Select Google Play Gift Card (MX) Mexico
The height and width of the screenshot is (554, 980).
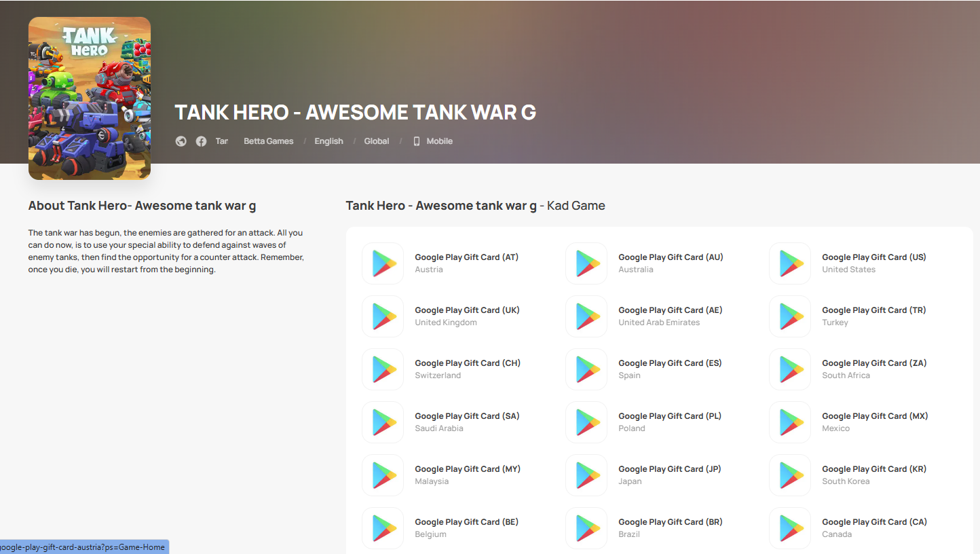coord(875,422)
